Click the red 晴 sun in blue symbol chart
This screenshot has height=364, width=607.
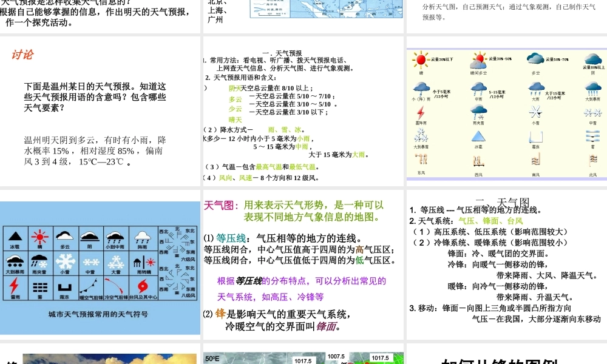pos(39,237)
